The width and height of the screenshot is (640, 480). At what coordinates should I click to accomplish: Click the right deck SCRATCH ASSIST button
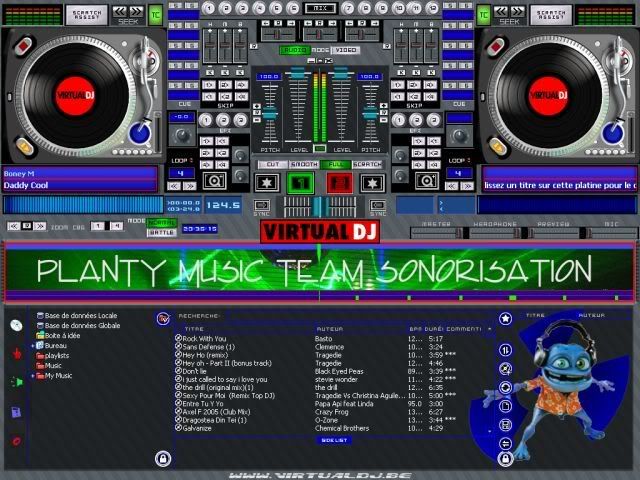pyautogui.click(x=551, y=15)
